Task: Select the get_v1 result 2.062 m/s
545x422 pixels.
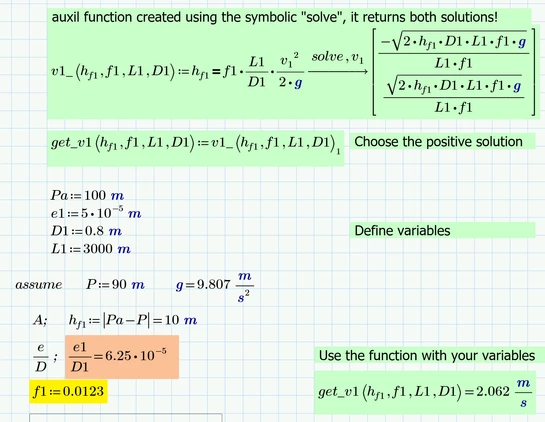Action: coord(424,392)
